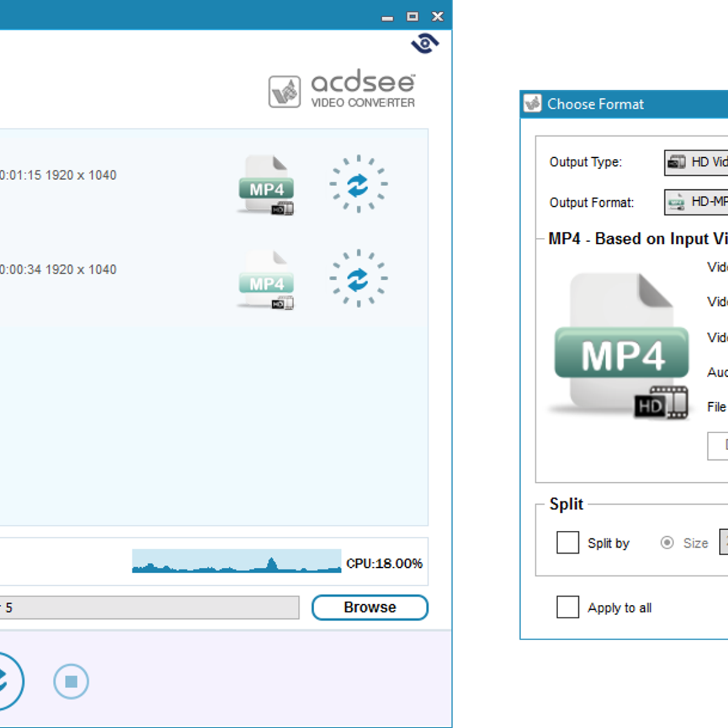The height and width of the screenshot is (728, 728).
Task: Click the CPU usage graph
Action: 237,561
